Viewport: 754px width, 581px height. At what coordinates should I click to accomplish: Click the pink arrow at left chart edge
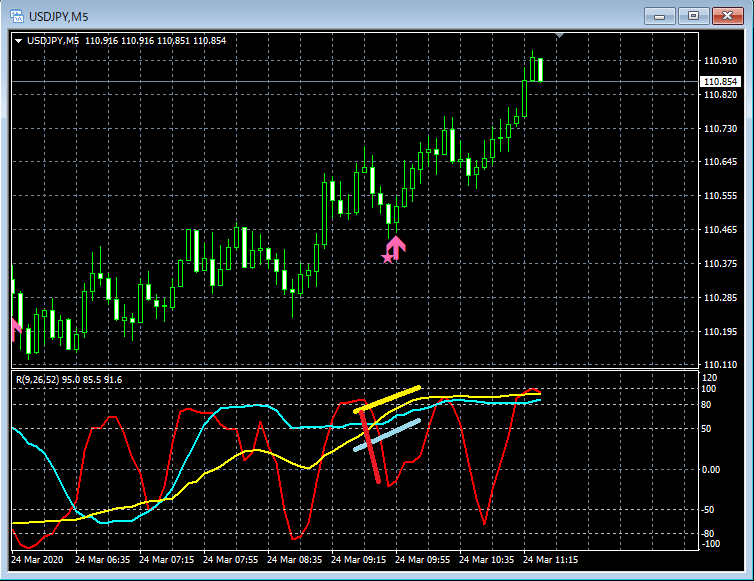pyautogui.click(x=16, y=328)
